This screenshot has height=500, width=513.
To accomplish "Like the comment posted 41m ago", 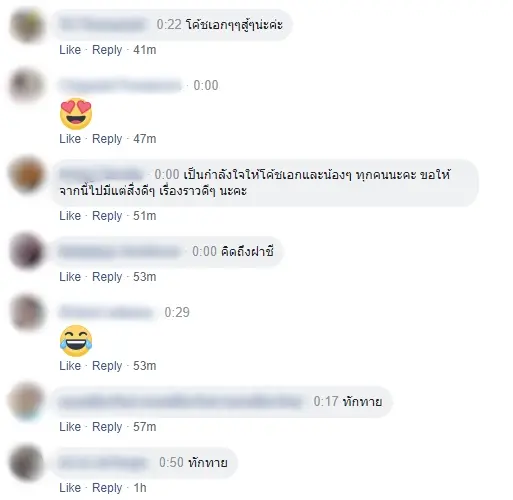I will click(70, 50).
